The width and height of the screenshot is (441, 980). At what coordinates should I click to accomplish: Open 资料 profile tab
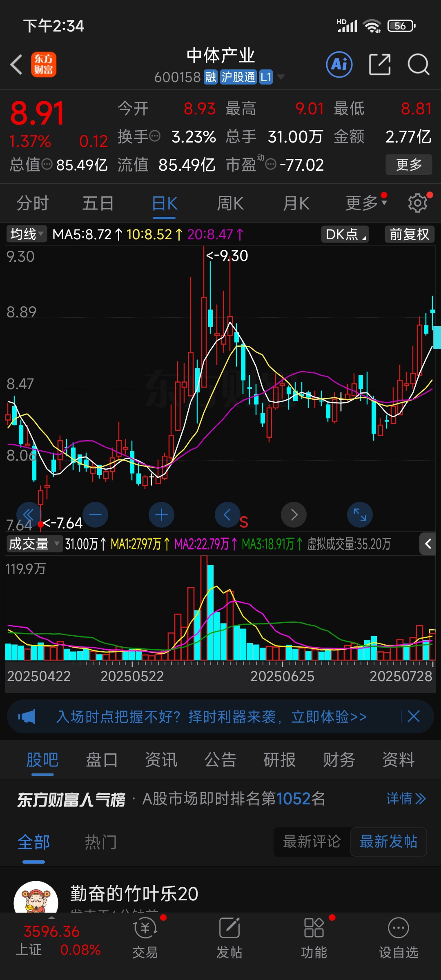coord(399,760)
